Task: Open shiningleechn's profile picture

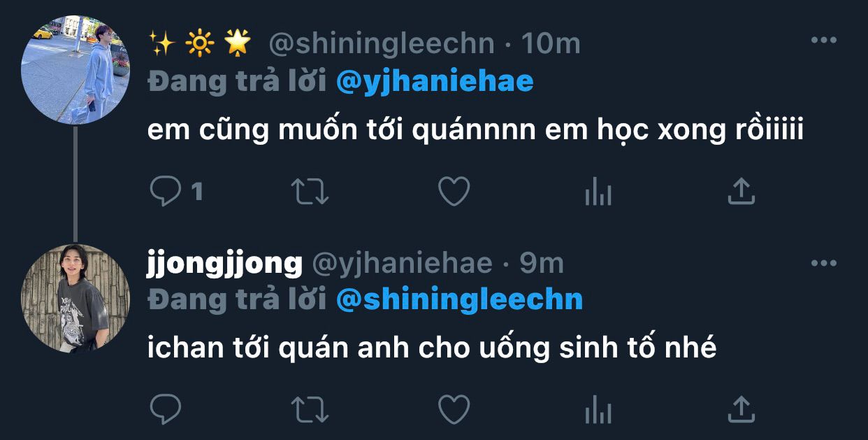Action: 75,70
